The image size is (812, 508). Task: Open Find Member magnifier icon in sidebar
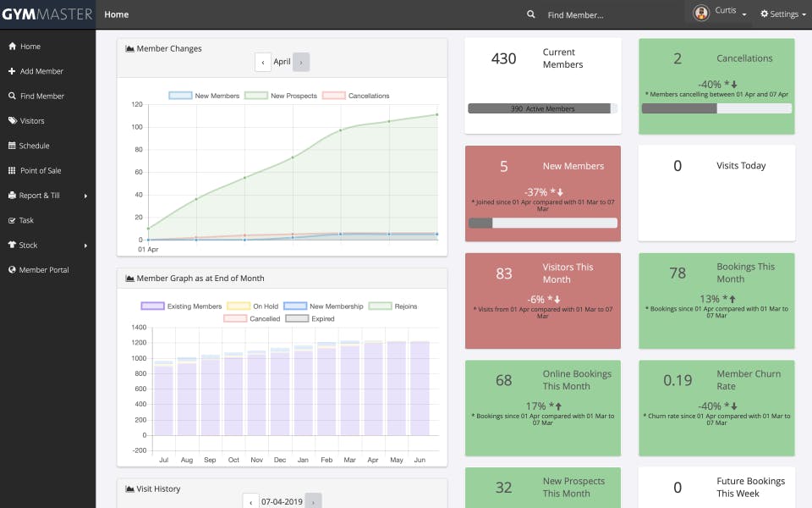tap(12, 96)
